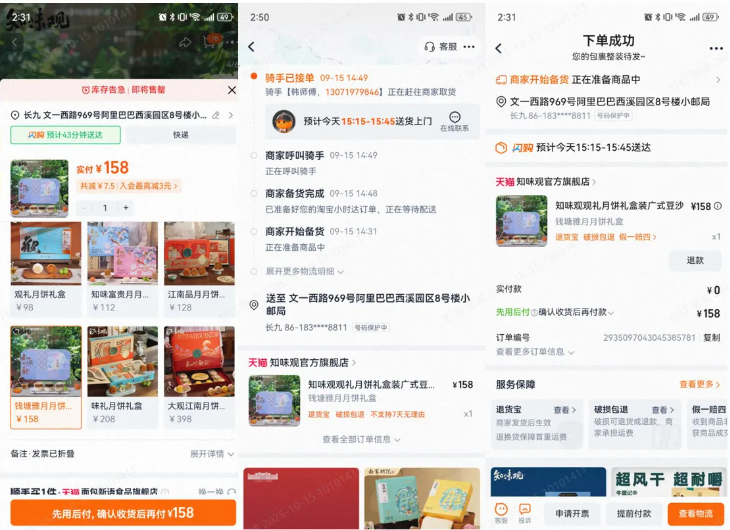This screenshot has height=530, width=730.
Task: Tap the quantity field showing 1
Action: (105, 208)
